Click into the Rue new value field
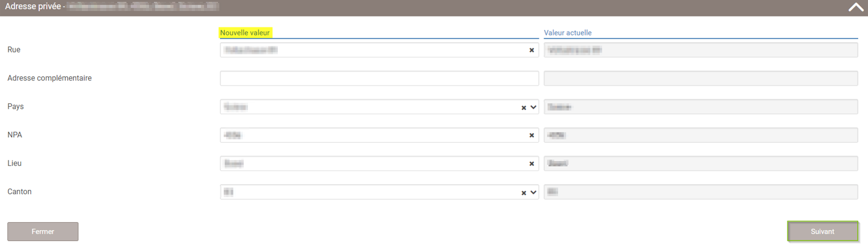 click(373, 50)
